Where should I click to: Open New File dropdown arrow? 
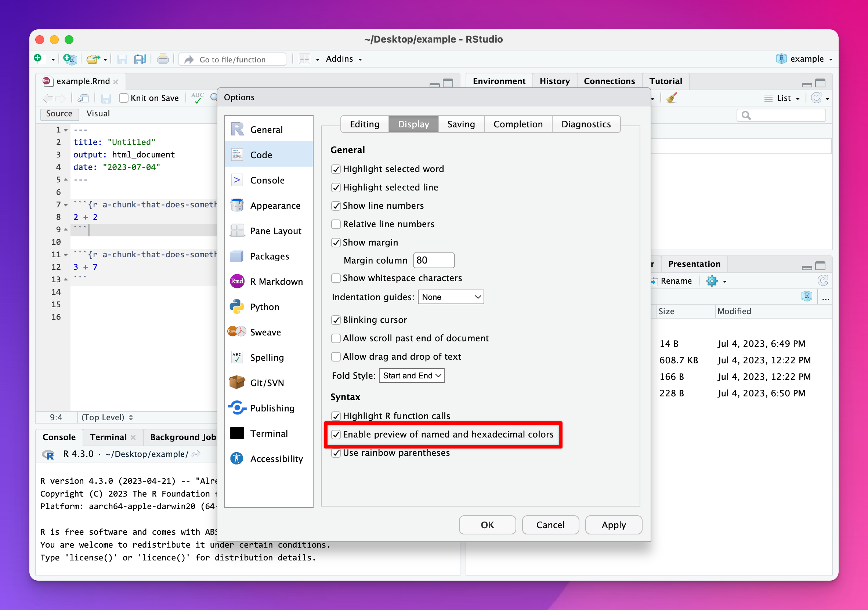(53, 59)
